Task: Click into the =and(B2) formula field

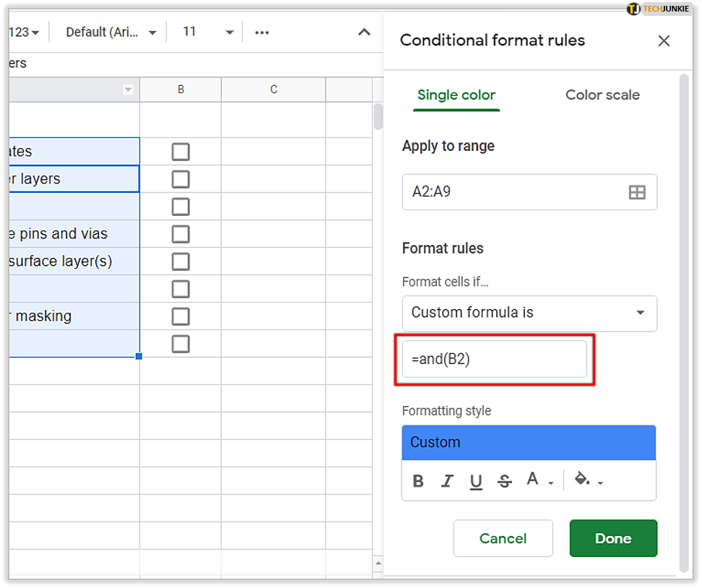Action: pyautogui.click(x=494, y=359)
